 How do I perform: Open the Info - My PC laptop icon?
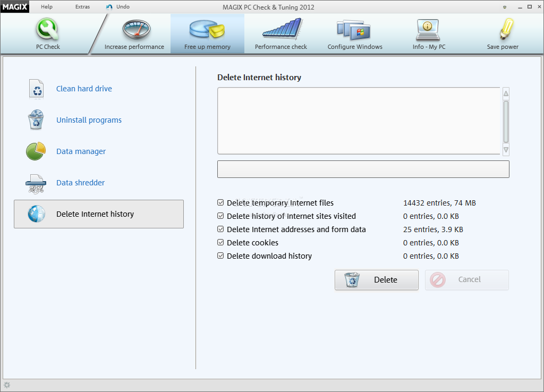tap(428, 30)
